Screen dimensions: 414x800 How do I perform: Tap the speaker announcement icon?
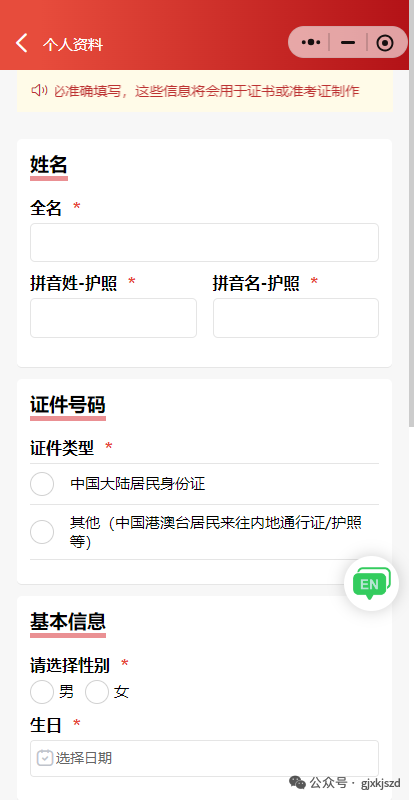(39, 91)
